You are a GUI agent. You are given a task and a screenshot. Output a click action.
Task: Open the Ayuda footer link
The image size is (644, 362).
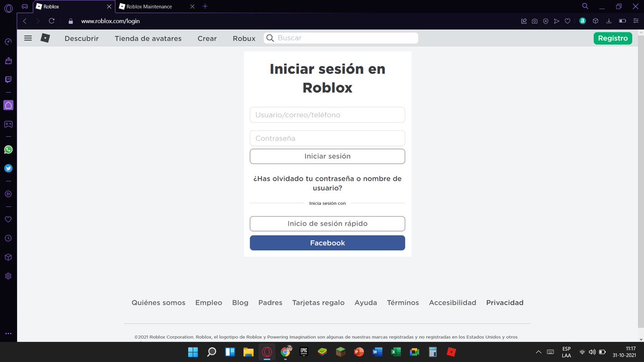[366, 302]
